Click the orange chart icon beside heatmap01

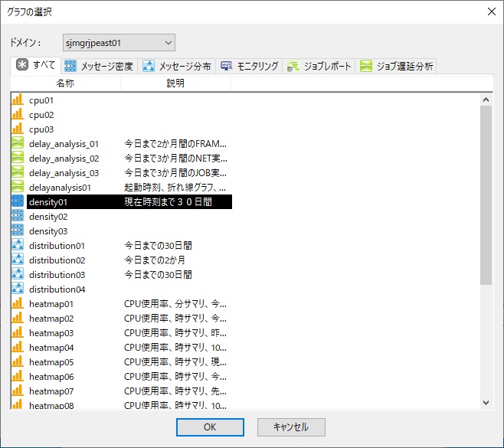pyautogui.click(x=18, y=303)
